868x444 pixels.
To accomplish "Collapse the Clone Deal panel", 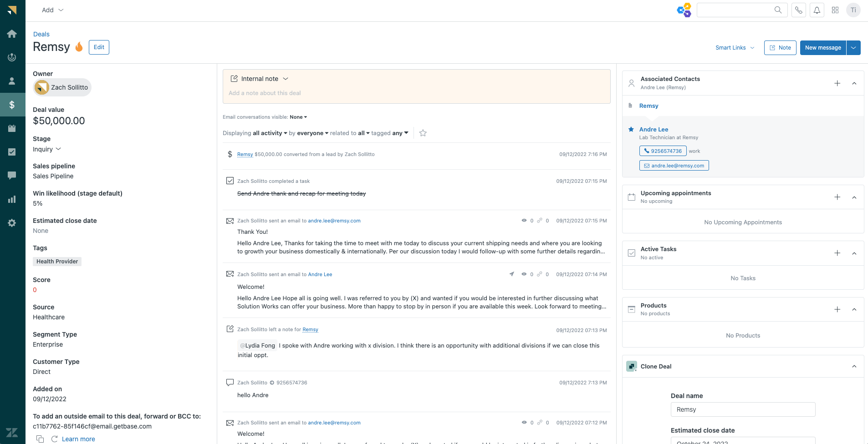I will (854, 366).
